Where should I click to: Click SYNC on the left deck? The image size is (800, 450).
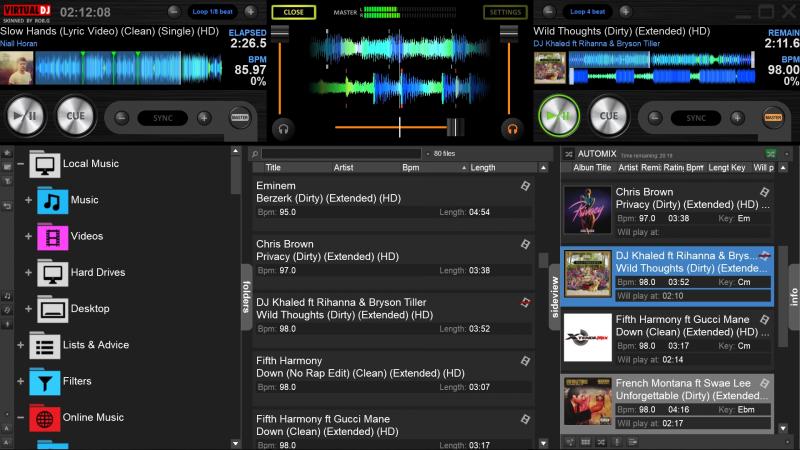[x=163, y=118]
